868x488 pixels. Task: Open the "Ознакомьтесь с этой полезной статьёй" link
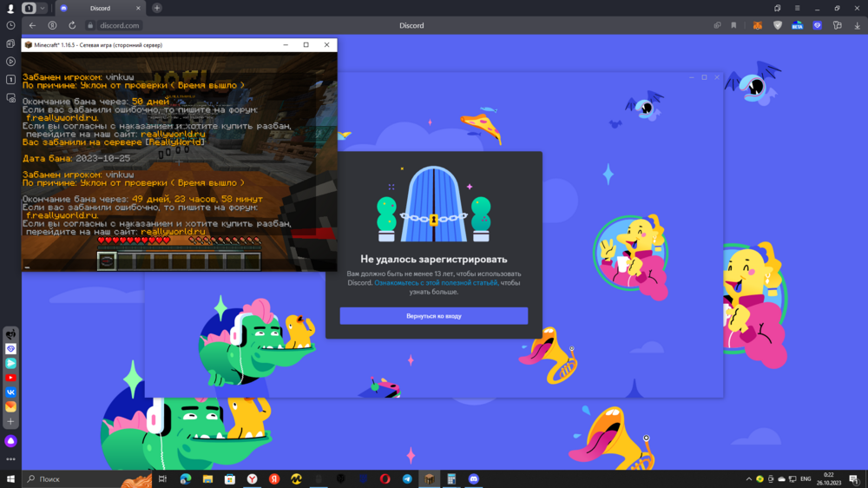tap(437, 282)
